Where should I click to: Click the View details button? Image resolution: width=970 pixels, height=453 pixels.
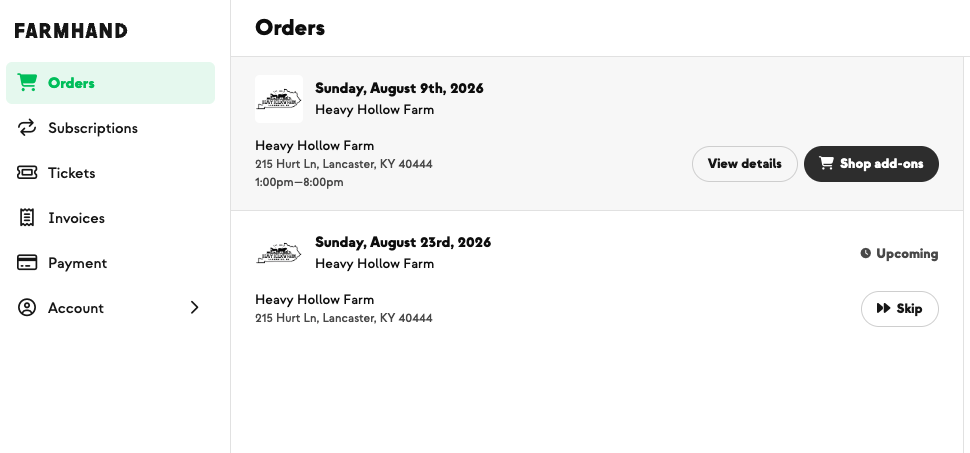(744, 164)
